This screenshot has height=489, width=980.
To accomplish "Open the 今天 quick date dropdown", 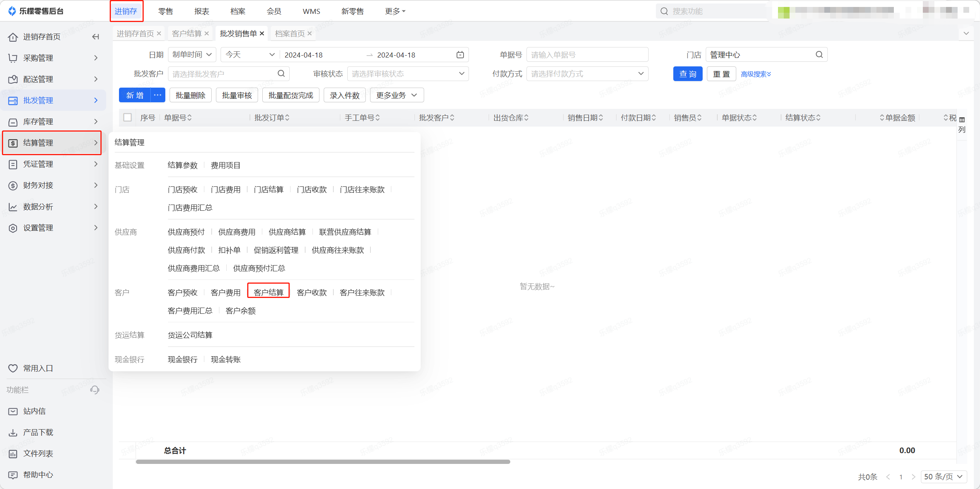I will 250,55.
